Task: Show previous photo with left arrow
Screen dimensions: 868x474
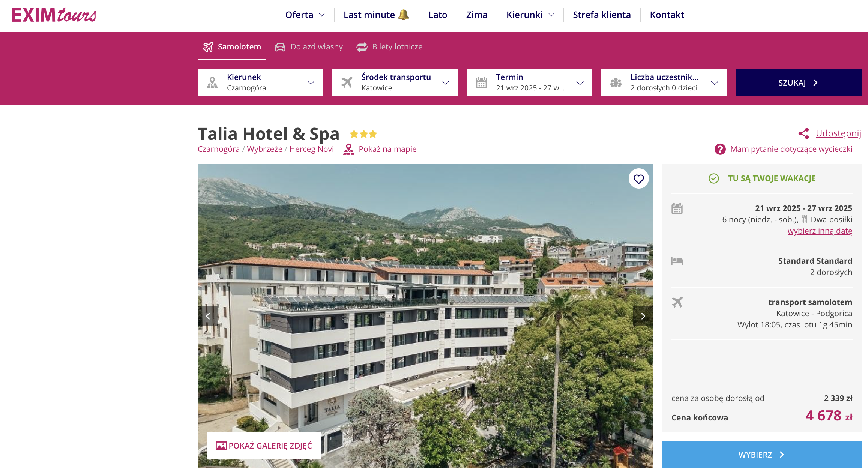Action: (208, 316)
